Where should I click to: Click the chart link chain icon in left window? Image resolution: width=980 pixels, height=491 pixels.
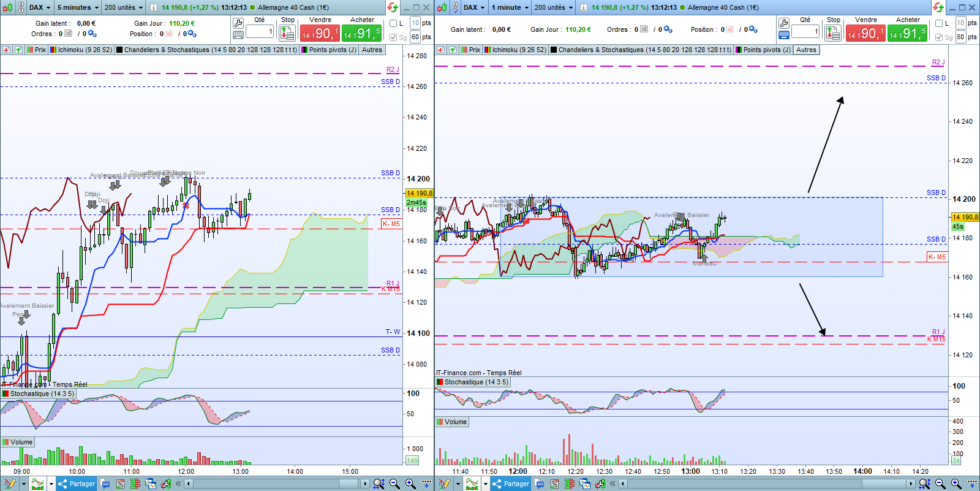coord(21,7)
